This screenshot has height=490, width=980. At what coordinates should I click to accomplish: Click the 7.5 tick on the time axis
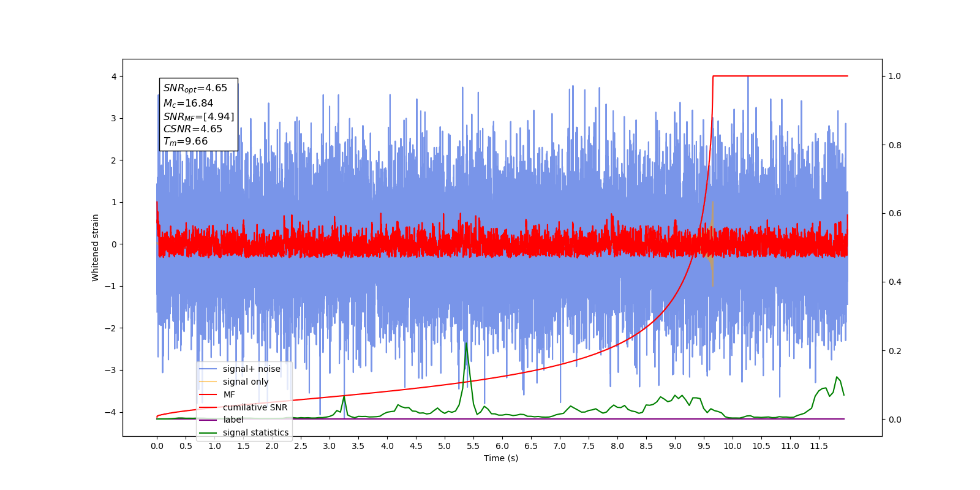(589, 446)
